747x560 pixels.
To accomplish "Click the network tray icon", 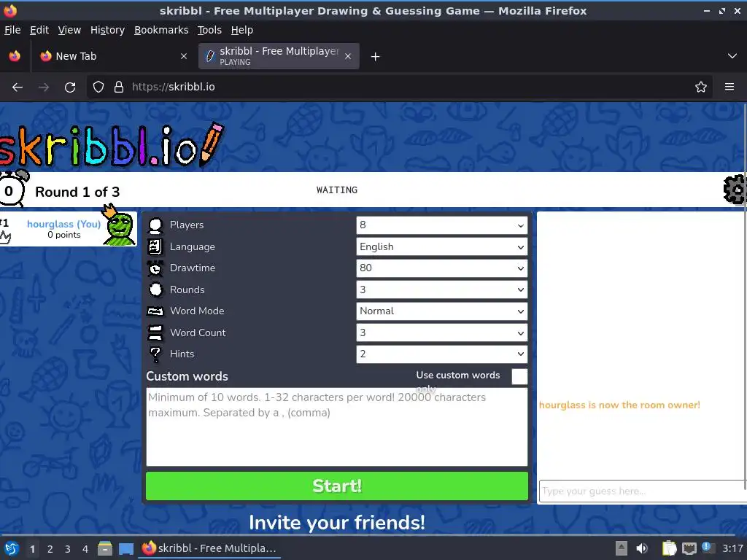I will coord(689,548).
